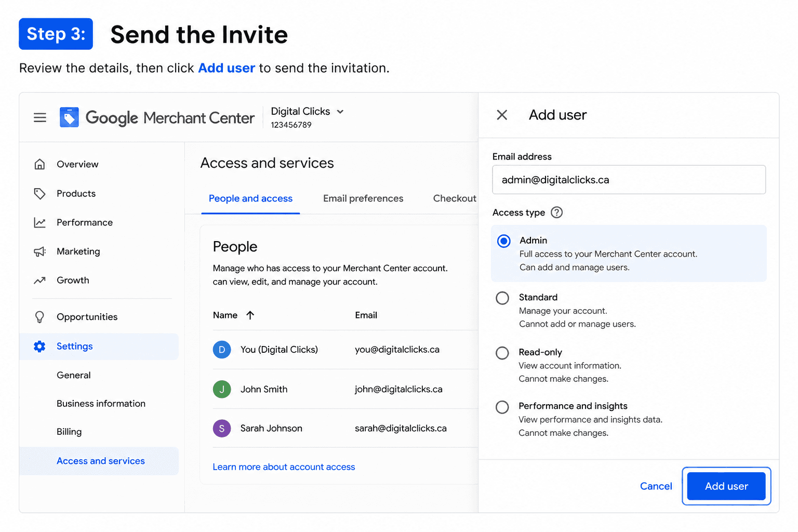Click the Performance chart icon

click(39, 222)
